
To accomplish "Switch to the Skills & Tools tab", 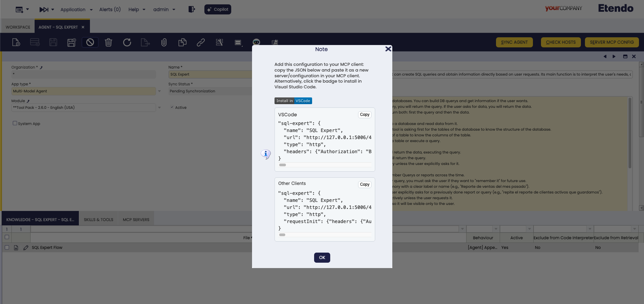I will point(98,220).
